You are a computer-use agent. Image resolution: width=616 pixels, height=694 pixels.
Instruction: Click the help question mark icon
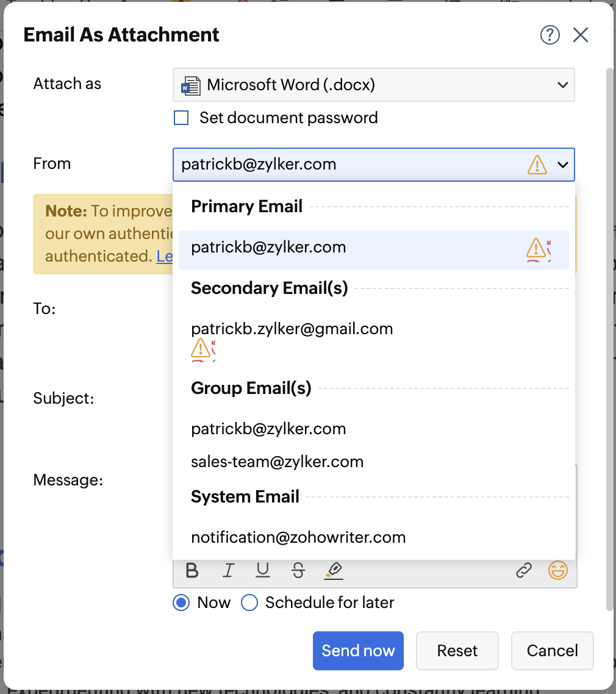pyautogui.click(x=550, y=35)
